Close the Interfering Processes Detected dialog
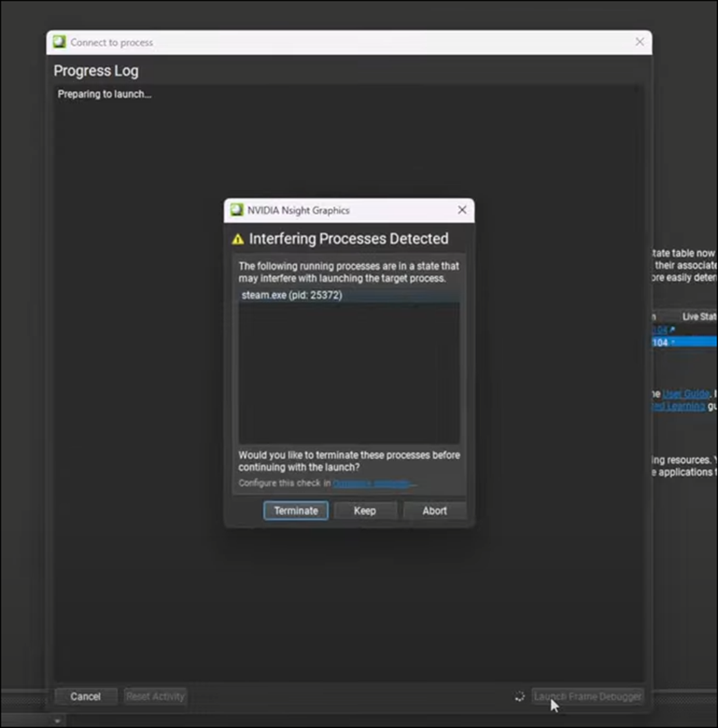 pos(462,210)
